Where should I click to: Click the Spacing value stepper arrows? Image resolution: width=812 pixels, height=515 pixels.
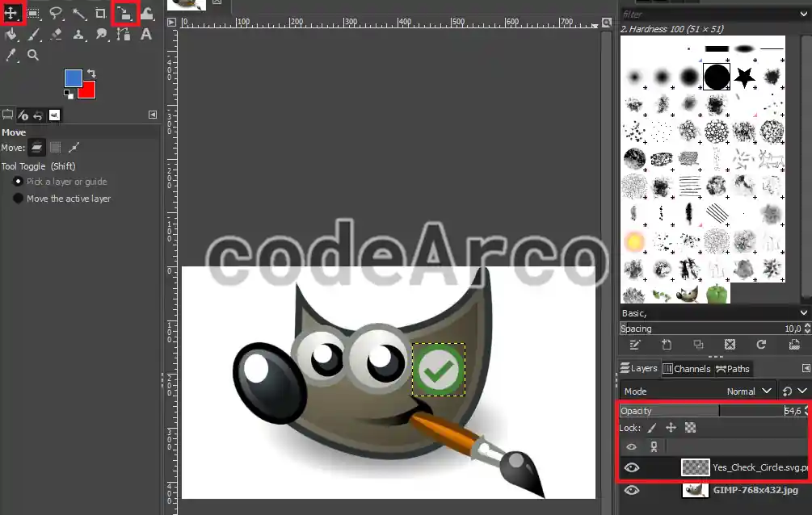point(807,329)
